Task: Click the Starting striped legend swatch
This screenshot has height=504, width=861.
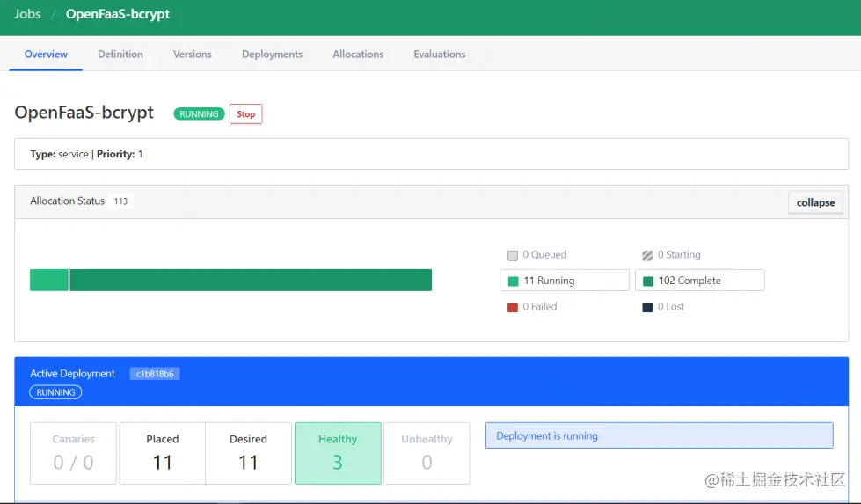Action: coord(647,255)
